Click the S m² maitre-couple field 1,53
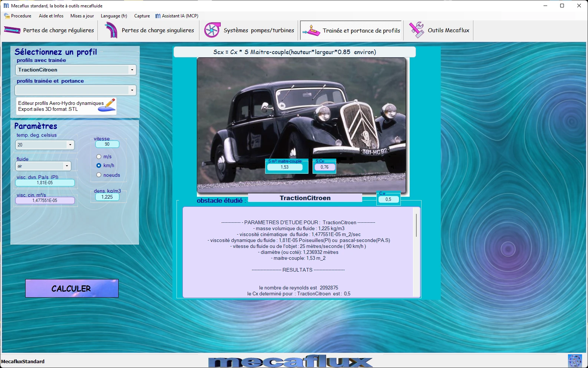This screenshot has height=368, width=588. coord(285,167)
